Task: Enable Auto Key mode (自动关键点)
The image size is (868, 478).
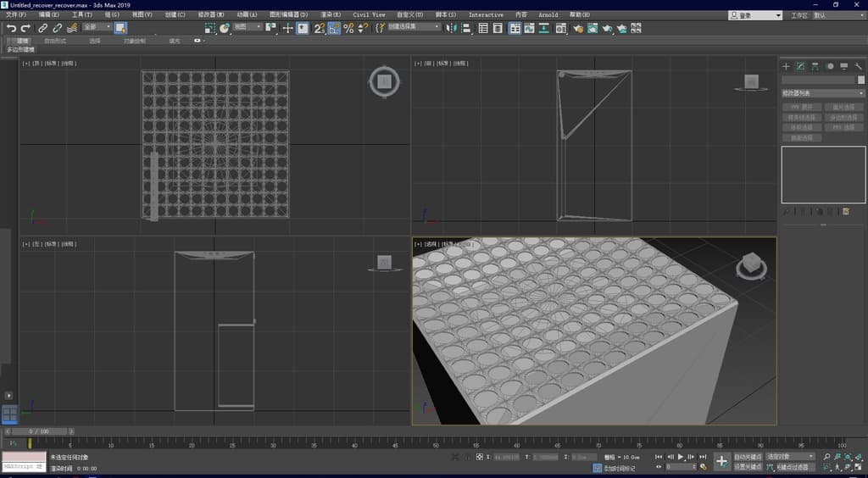Action: tap(747, 457)
